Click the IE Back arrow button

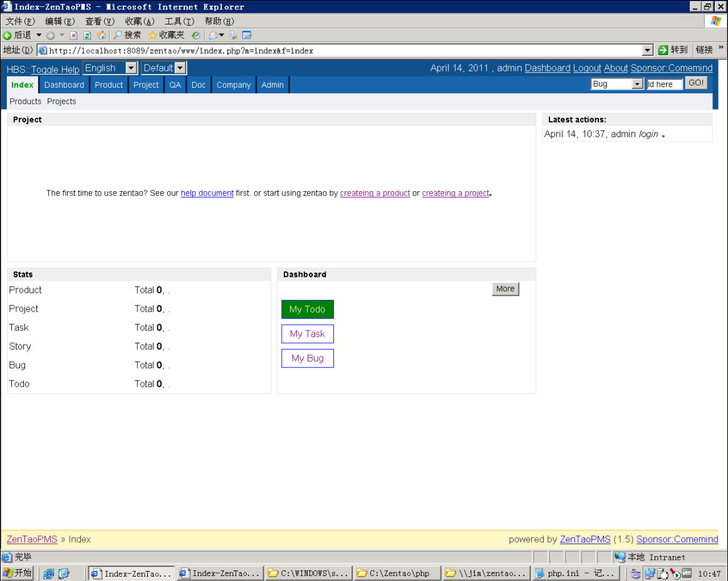pyautogui.click(x=17, y=35)
